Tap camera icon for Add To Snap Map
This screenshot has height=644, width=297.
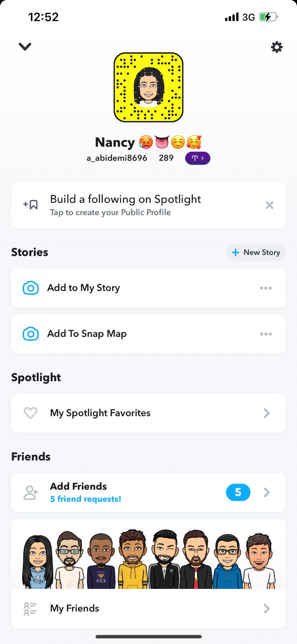(x=31, y=334)
